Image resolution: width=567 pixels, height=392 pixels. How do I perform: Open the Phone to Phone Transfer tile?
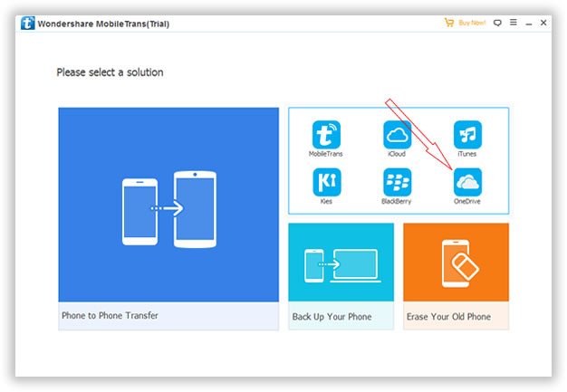[168, 218]
